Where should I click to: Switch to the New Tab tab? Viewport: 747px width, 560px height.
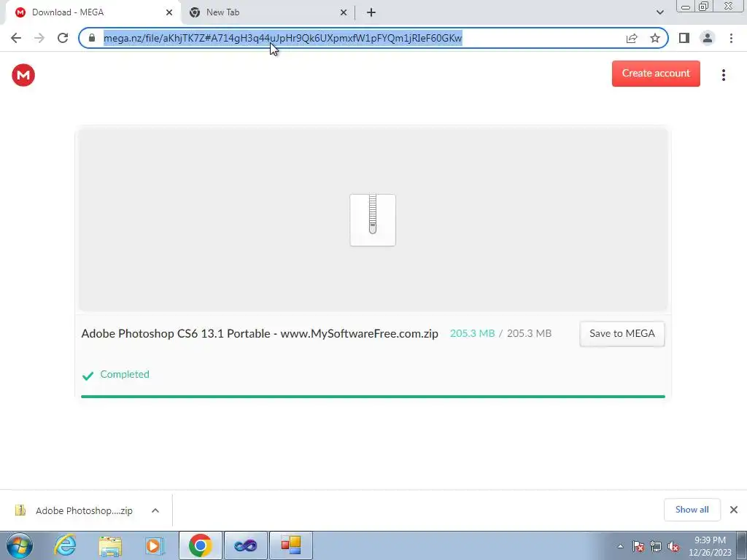click(268, 12)
